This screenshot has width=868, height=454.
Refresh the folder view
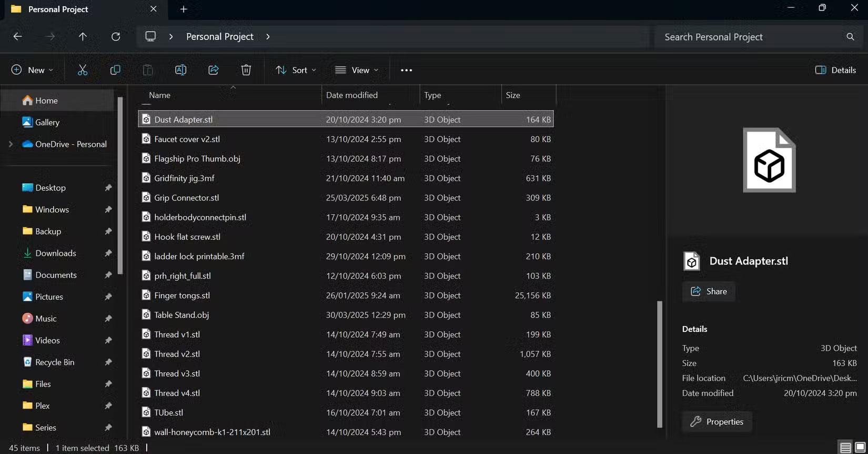pos(116,36)
